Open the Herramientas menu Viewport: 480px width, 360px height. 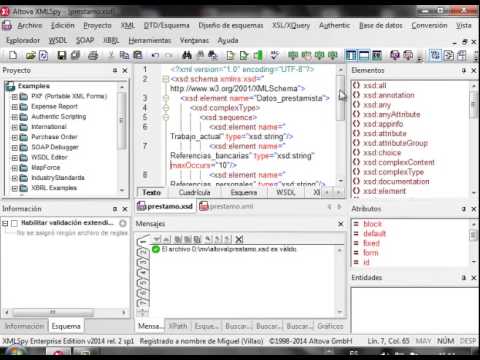pos(150,40)
